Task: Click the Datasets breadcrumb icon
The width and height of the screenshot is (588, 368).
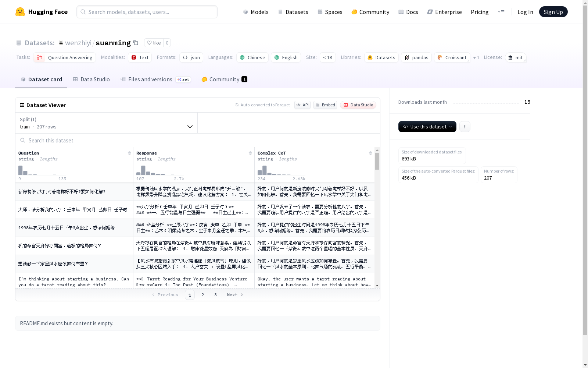Action: (x=19, y=43)
